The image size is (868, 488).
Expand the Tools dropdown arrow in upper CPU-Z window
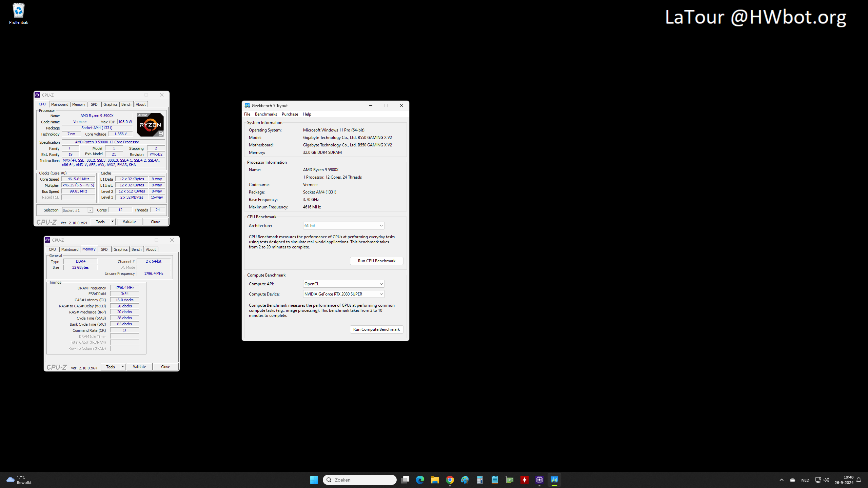coord(113,222)
